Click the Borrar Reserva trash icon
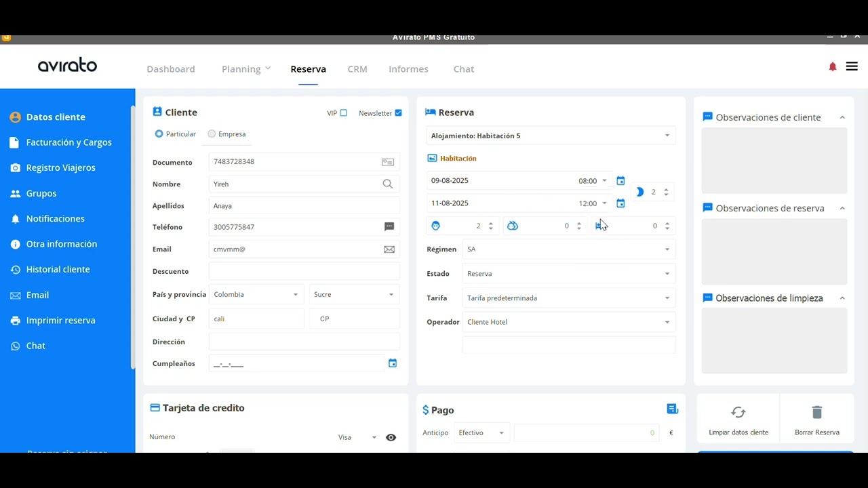Screen dimensions: 868x488 pyautogui.click(x=817, y=412)
